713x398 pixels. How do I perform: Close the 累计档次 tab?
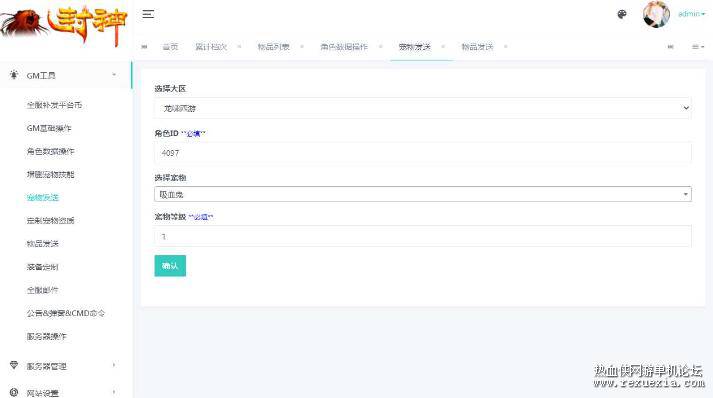click(x=239, y=46)
